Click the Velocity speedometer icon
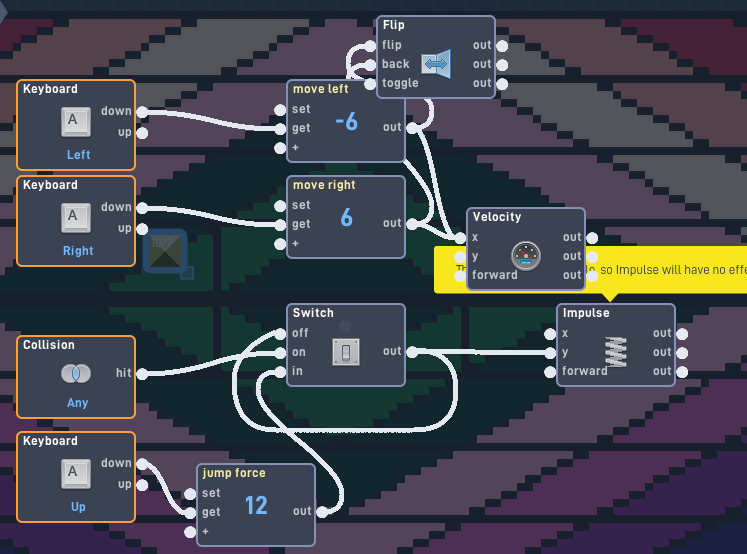The image size is (747, 554). click(x=526, y=256)
